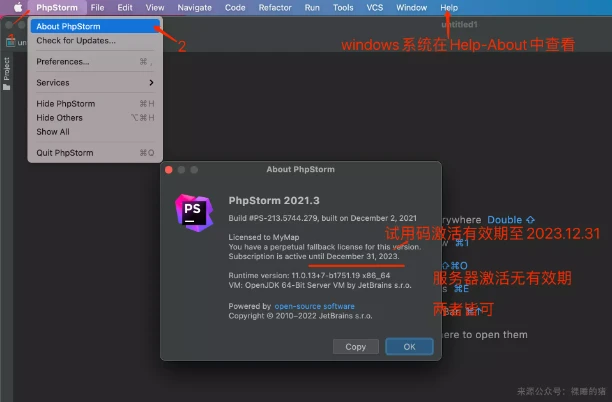Viewport: 612px width, 402px height.
Task: Open the Help menu
Action: click(x=449, y=7)
